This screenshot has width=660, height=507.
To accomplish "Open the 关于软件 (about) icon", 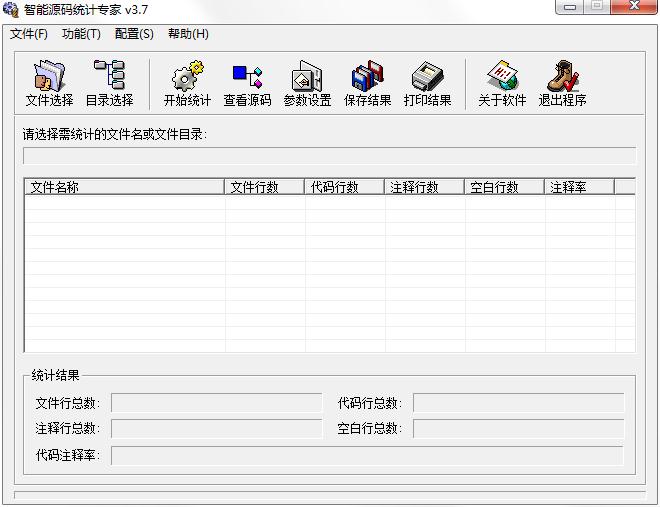I will 501,83.
